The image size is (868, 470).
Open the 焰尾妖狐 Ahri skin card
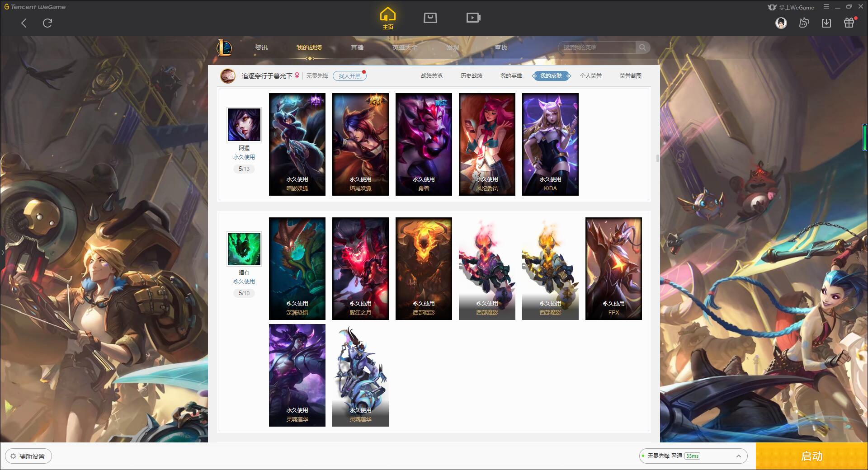point(360,144)
